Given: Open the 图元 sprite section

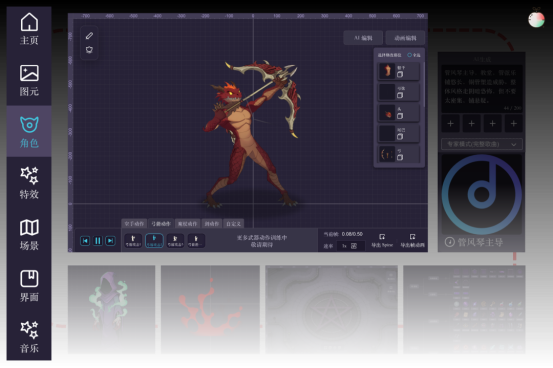Looking at the screenshot, I should click(29, 80).
